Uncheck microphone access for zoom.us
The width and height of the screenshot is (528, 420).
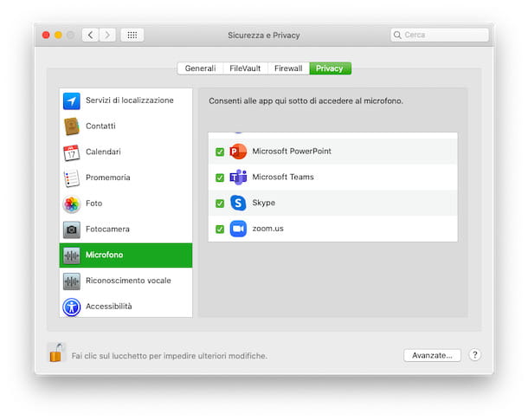pos(220,229)
